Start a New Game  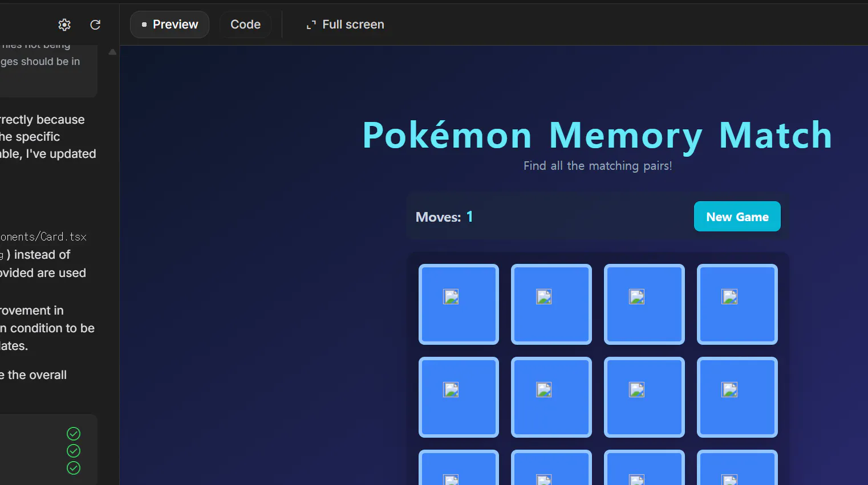click(x=737, y=217)
